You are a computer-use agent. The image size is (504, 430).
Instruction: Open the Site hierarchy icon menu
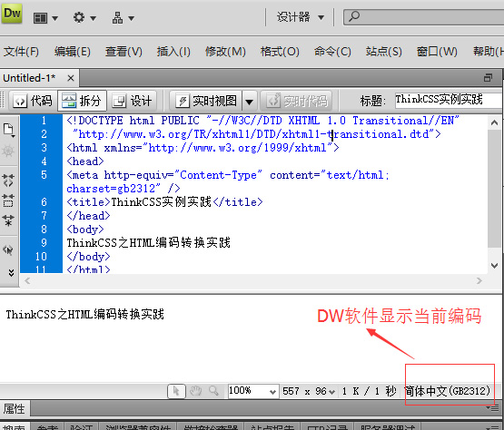117,17
